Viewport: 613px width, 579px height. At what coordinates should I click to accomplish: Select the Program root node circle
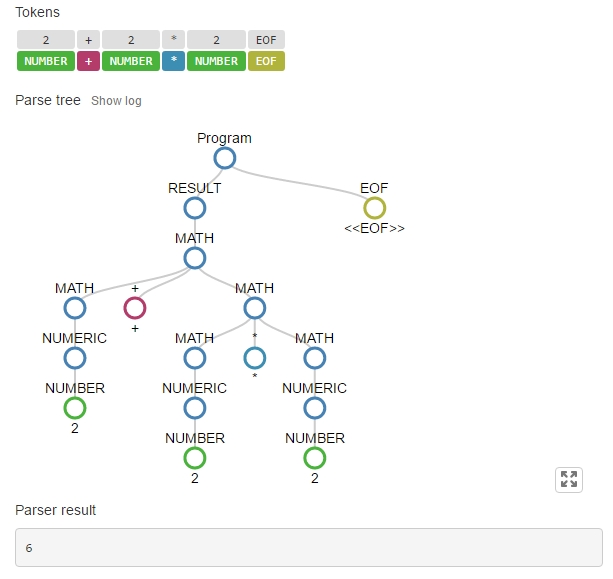click(224, 158)
